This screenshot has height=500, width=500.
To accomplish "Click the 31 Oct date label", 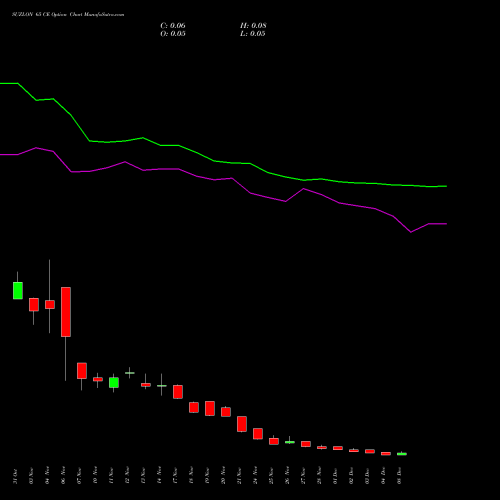I will 16,476.
